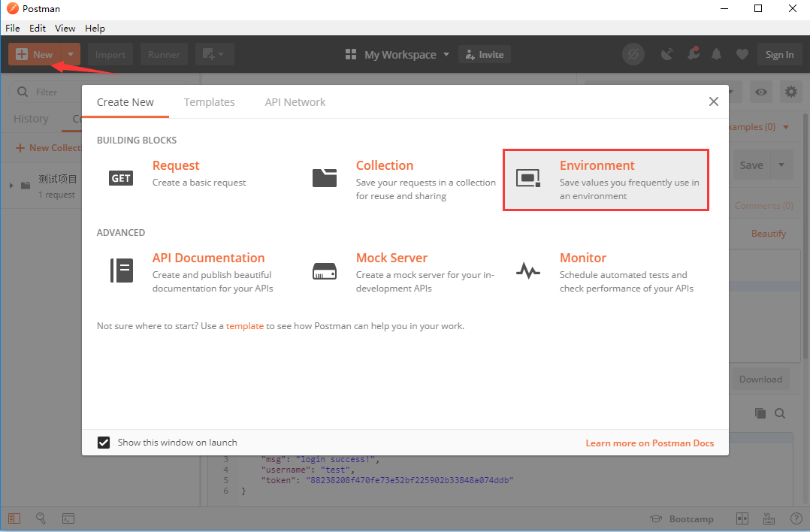Open the wrench settings icon in the header
810x532 pixels.
[693, 53]
